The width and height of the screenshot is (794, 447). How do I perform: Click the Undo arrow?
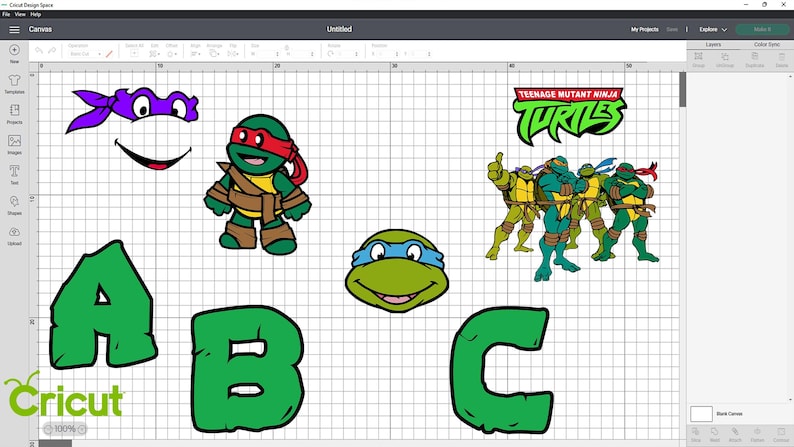pyautogui.click(x=39, y=51)
